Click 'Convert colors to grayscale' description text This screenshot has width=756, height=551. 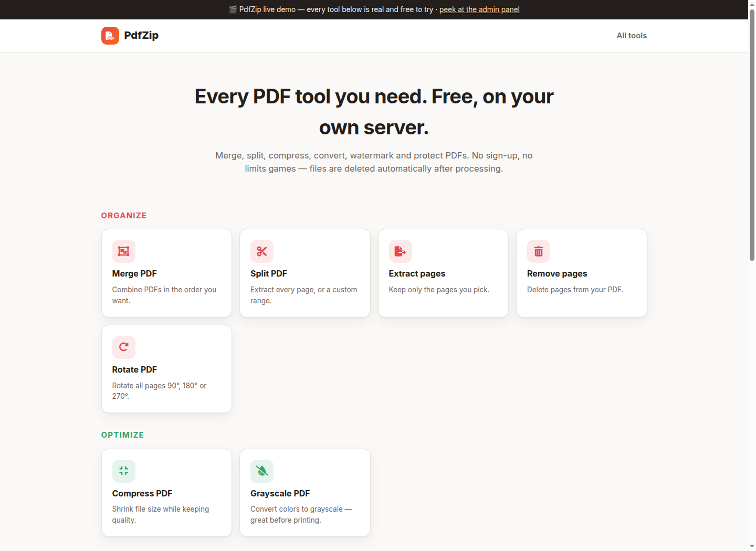point(301,514)
